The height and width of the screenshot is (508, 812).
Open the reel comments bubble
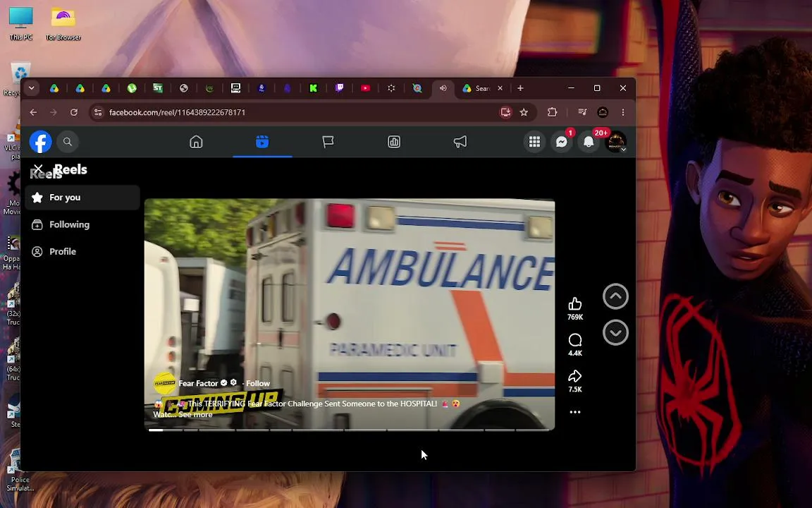(575, 340)
